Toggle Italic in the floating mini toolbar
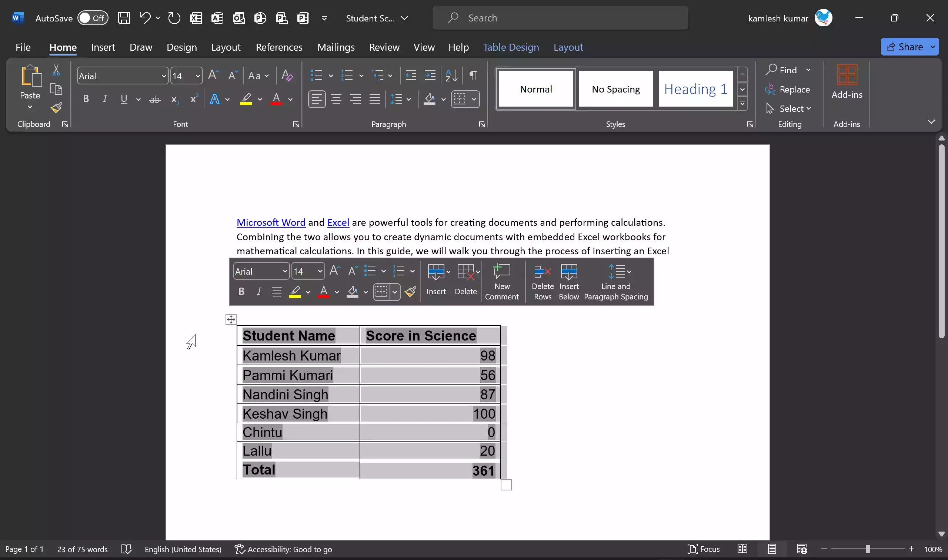This screenshot has width=948, height=560. point(259,292)
